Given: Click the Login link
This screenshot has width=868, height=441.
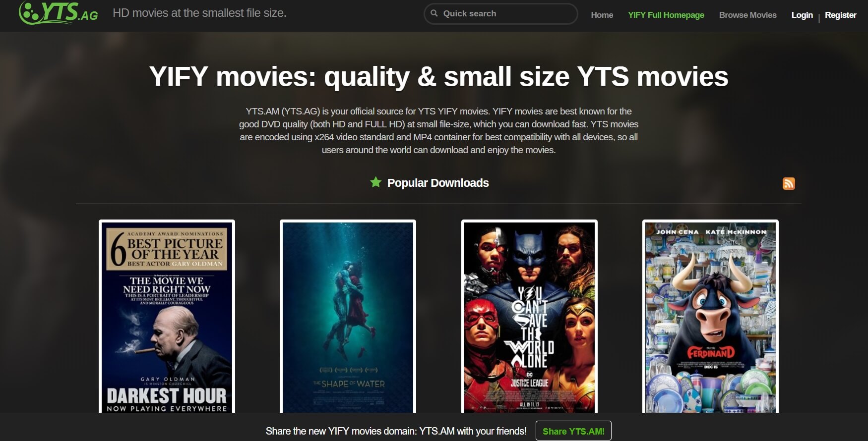Looking at the screenshot, I should [802, 15].
